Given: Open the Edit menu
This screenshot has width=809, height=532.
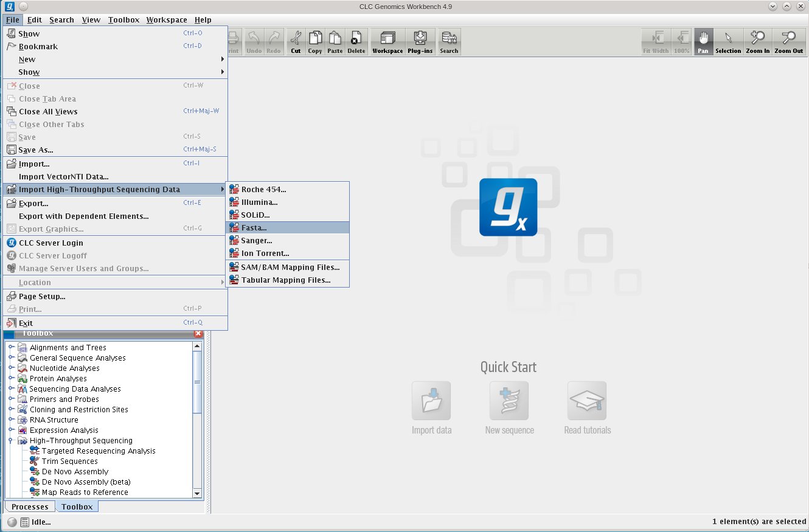Looking at the screenshot, I should (35, 19).
